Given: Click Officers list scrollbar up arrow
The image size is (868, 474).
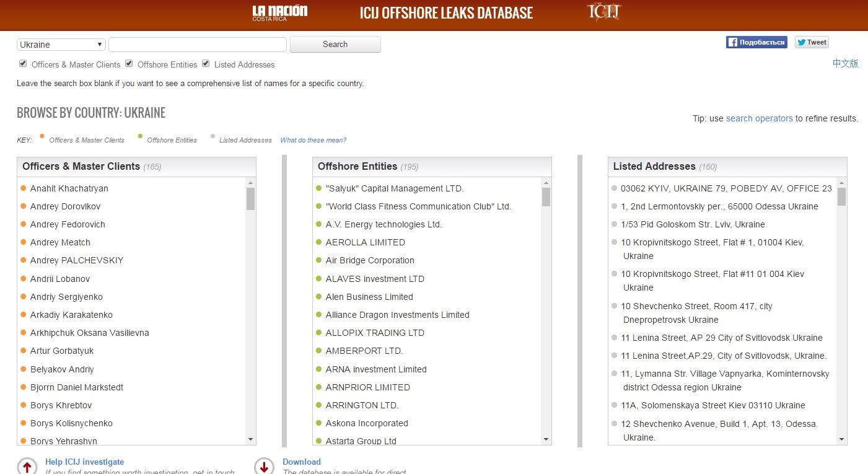Looking at the screenshot, I should pos(250,183).
